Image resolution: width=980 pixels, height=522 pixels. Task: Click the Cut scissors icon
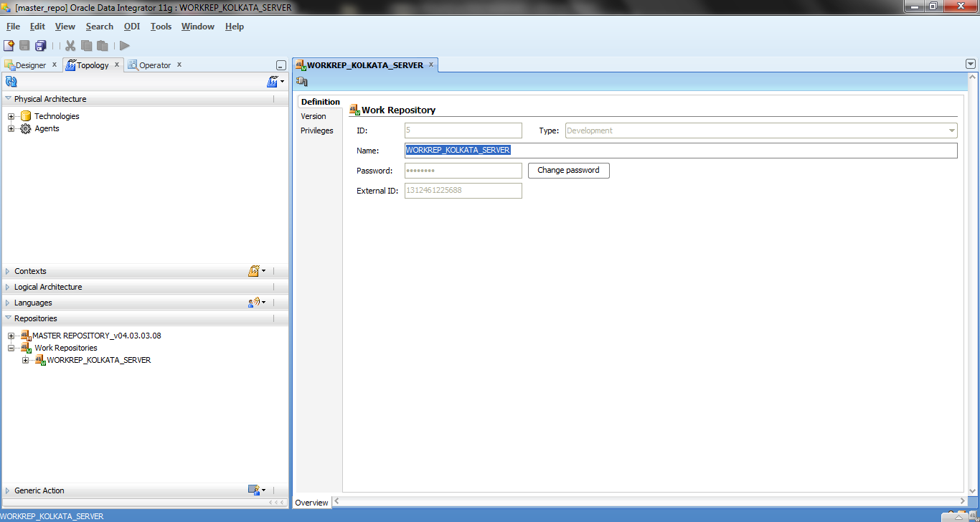[x=70, y=45]
